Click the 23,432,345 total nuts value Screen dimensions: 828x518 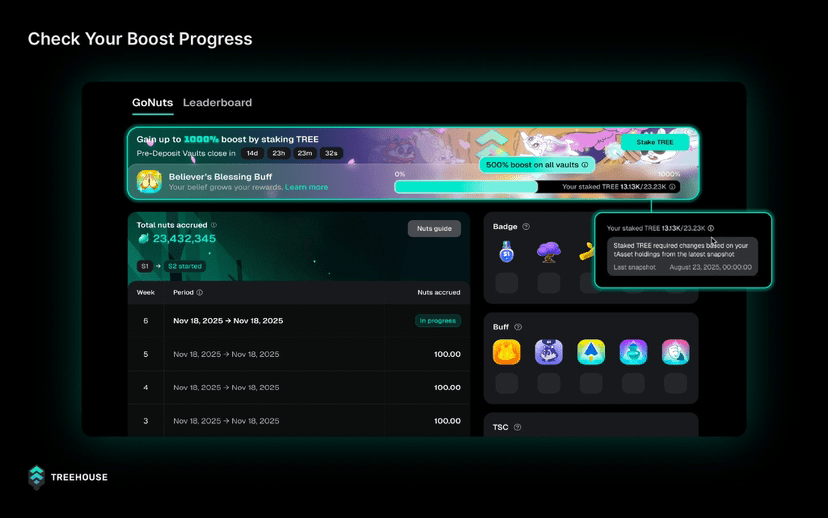[184, 239]
